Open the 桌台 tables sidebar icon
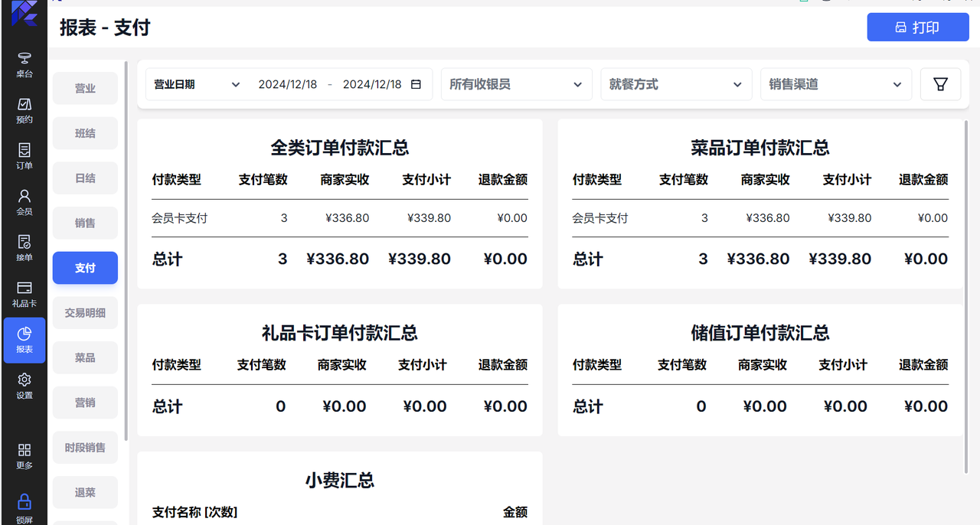Viewport: 980px width, 525px height. [x=24, y=65]
